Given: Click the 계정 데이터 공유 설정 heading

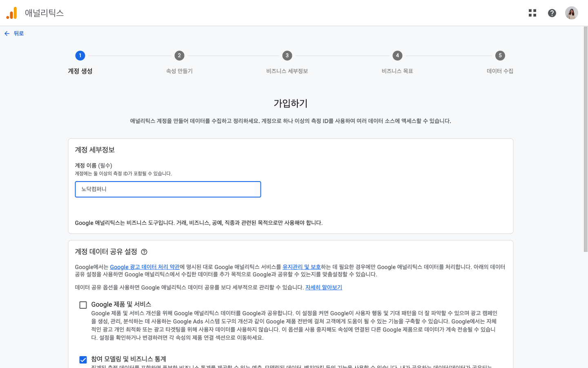Looking at the screenshot, I should coord(106,252).
